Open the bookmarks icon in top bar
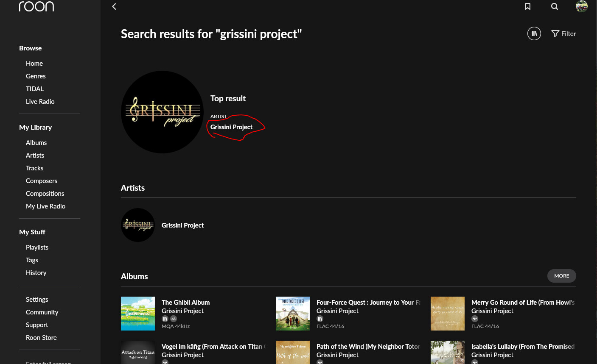The height and width of the screenshot is (364, 597). click(x=527, y=6)
